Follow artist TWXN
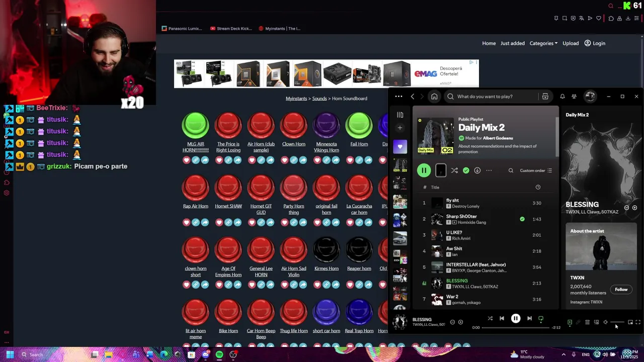The width and height of the screenshot is (644, 362). pos(621,290)
